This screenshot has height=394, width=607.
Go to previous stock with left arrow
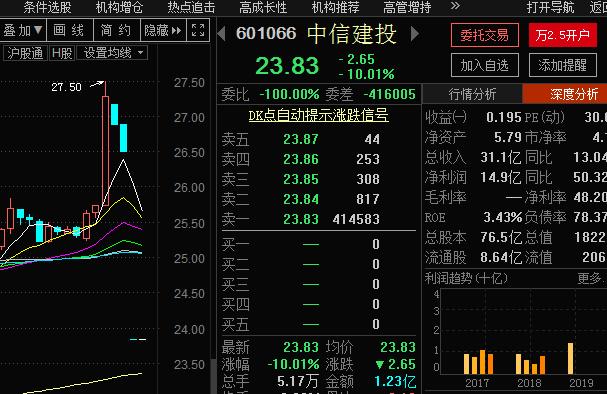221,34
